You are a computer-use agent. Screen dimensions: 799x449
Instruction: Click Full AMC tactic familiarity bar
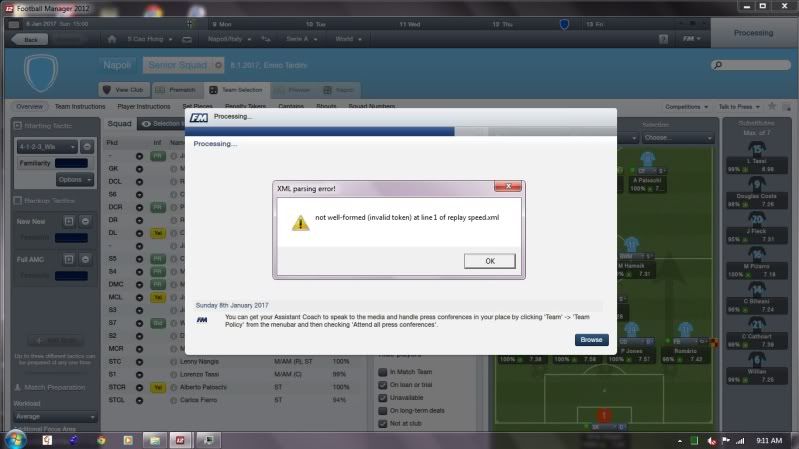pos(71,276)
